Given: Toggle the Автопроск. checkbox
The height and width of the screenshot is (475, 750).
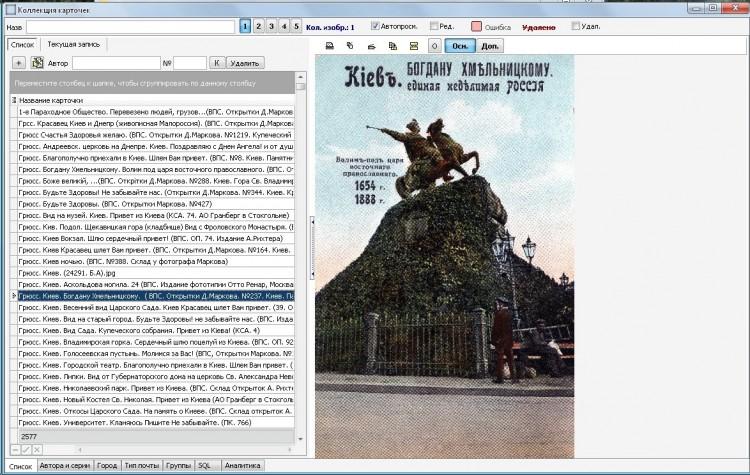Looking at the screenshot, I should 375,26.
